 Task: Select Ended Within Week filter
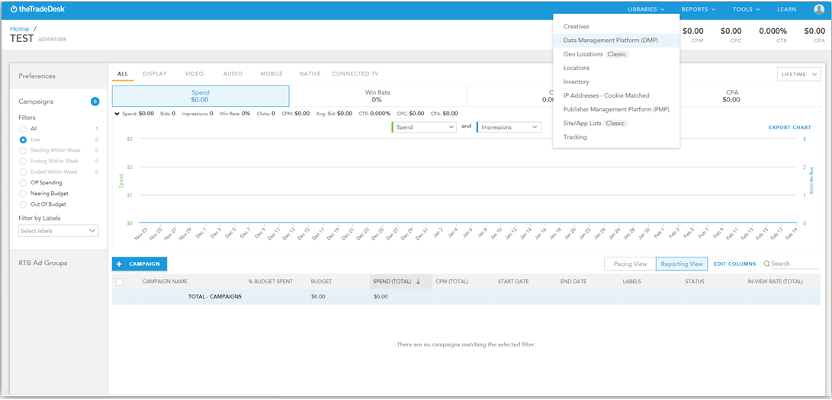tap(23, 172)
